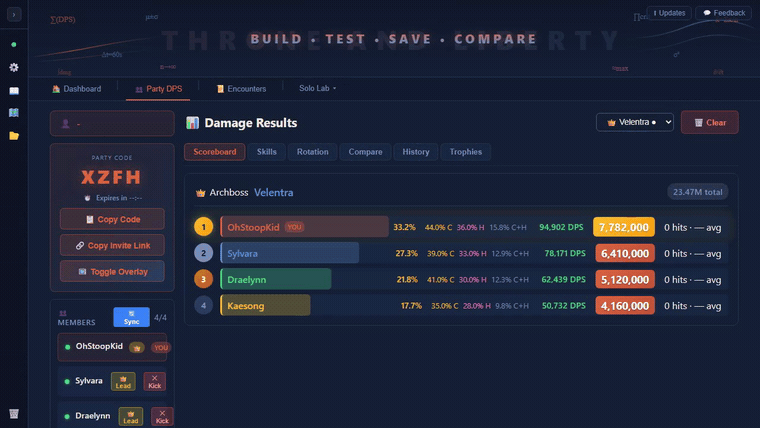Open the Feedback button
The height and width of the screenshot is (428, 760).
click(x=724, y=13)
